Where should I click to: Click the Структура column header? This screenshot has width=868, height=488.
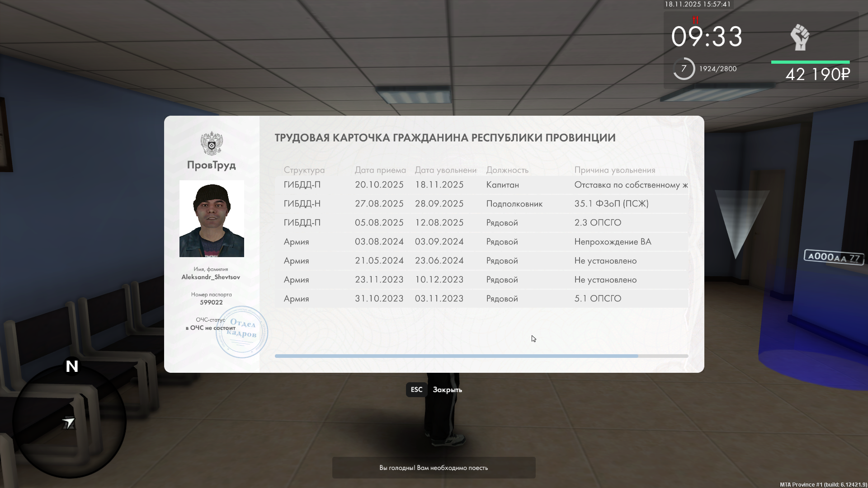pos(304,170)
